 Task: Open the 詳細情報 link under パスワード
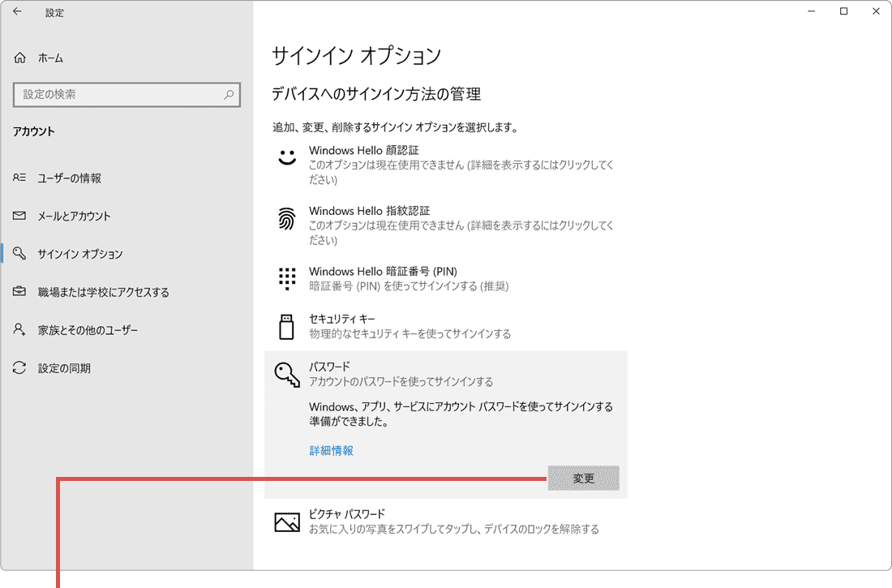coord(330,449)
